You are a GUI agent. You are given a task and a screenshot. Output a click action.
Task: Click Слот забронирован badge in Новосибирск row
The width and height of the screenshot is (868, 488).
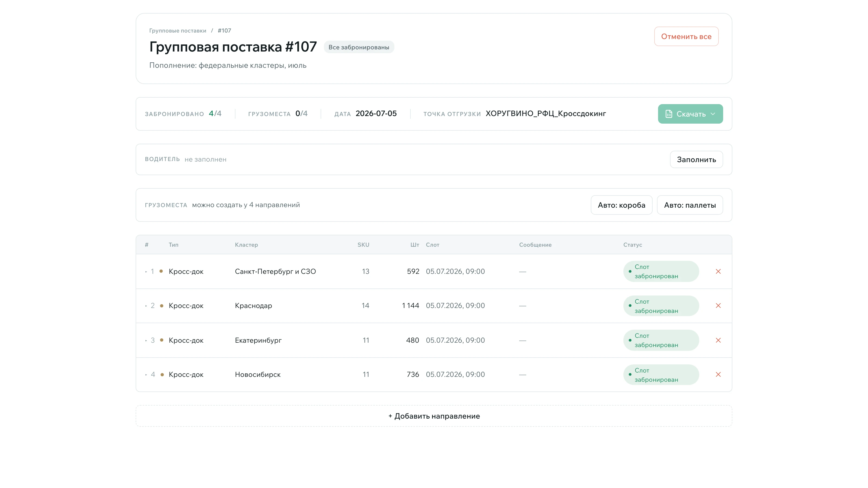click(661, 374)
